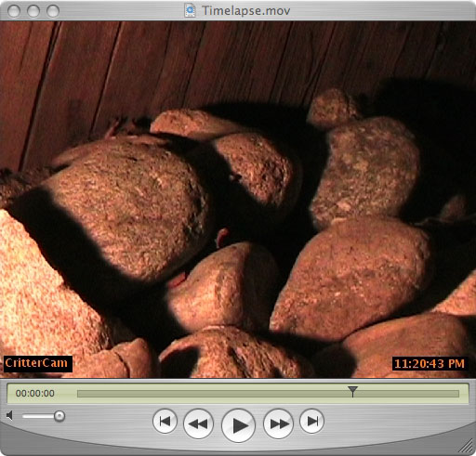Click the 11:20:43 PM timestamp overlay
Screen dimensions: 476x456
430,363
